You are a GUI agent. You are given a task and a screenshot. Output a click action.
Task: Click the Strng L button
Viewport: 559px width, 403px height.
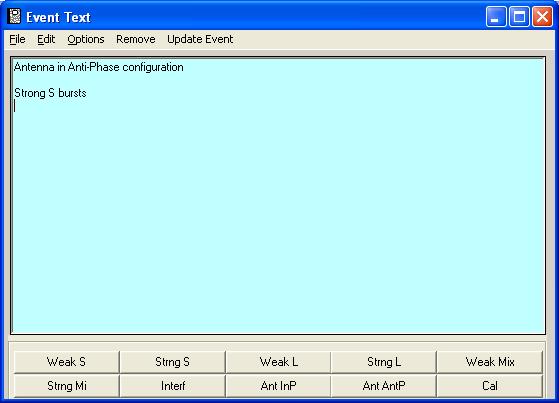[x=384, y=362]
